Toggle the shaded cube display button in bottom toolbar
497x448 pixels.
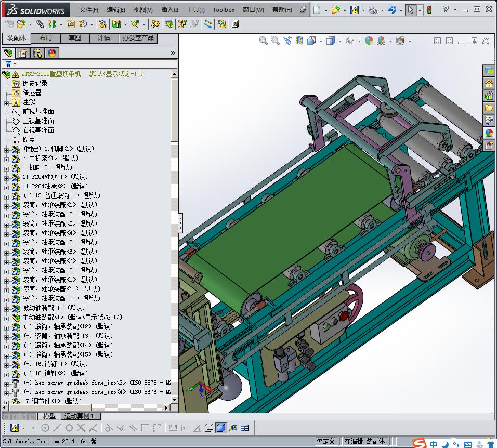click(x=221, y=428)
